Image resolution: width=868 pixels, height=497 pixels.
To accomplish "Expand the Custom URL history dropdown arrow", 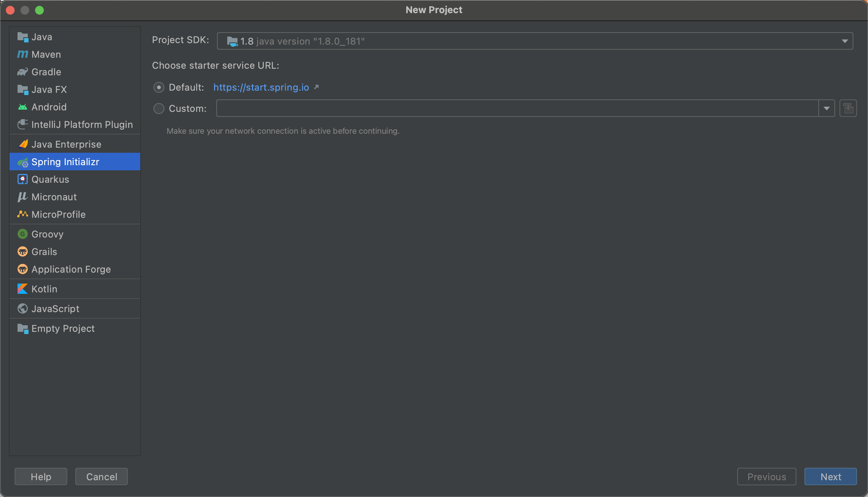I will [826, 109].
